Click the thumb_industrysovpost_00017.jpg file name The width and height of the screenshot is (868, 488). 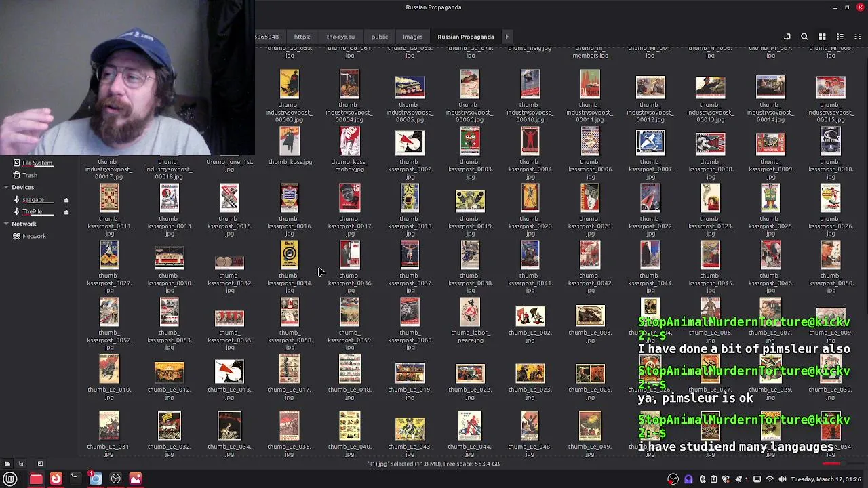coord(109,169)
